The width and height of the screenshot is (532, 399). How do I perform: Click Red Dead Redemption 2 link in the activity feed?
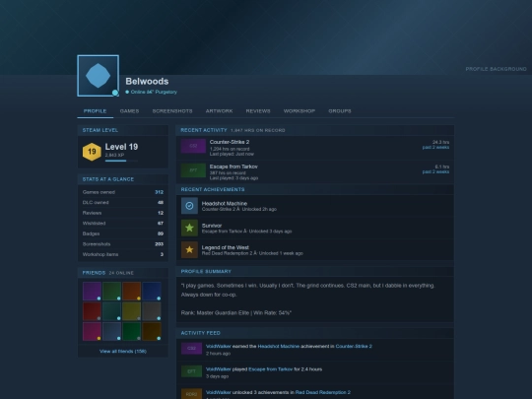tap(323, 392)
